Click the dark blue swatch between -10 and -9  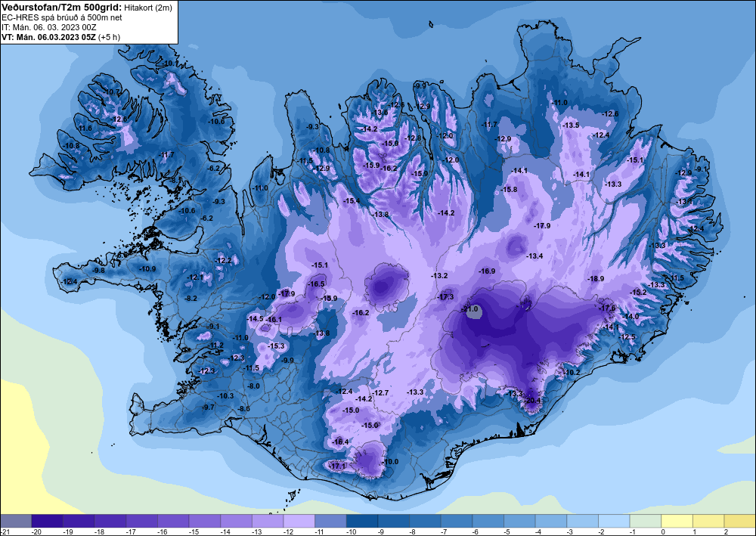pyautogui.click(x=362, y=521)
